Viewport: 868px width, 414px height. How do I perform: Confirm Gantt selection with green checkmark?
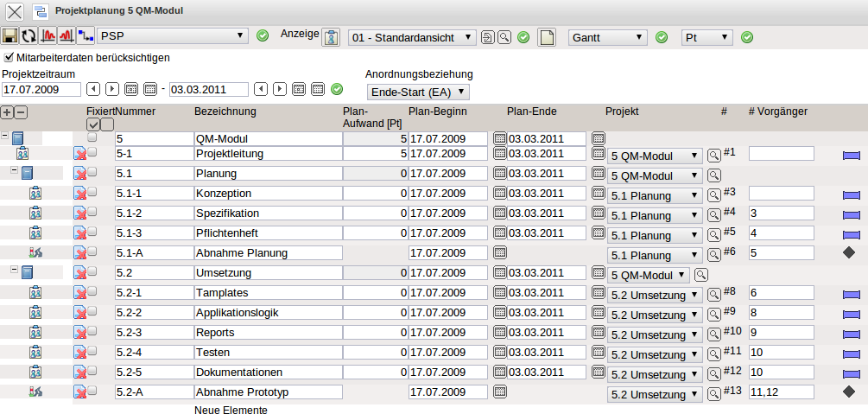[x=662, y=37]
